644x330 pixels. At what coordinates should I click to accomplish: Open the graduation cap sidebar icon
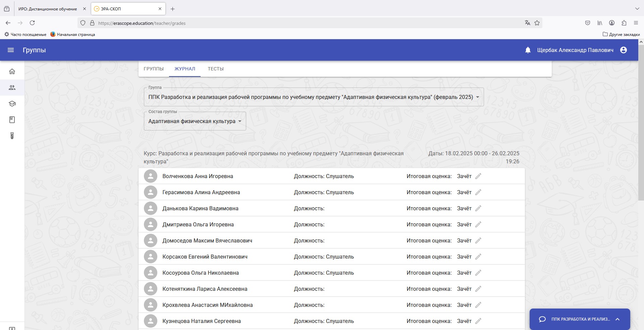[12, 104]
